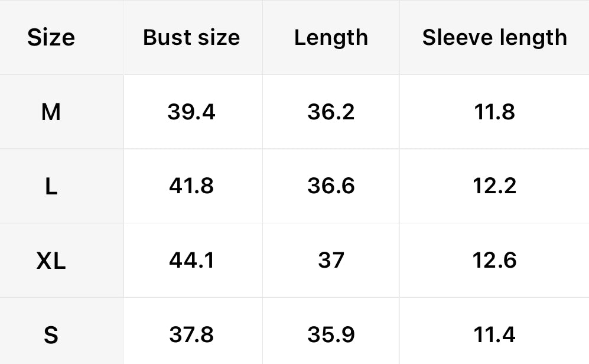Click sleeve length value 11.8
Screen dimensions: 589x364
pos(494,112)
